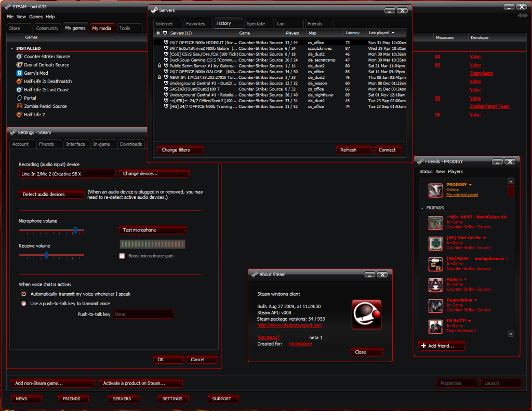
Task: Click Detect audio devices
Action: click(x=51, y=194)
